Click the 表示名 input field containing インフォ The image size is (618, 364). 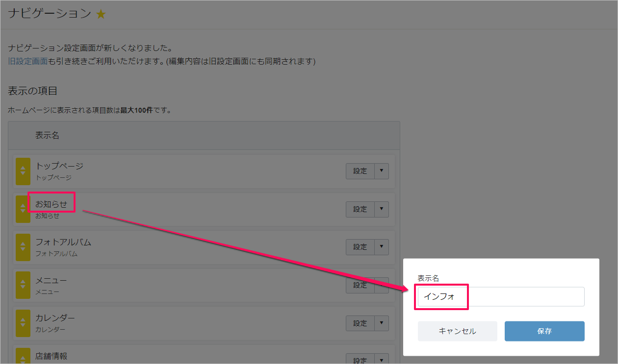[x=501, y=297]
